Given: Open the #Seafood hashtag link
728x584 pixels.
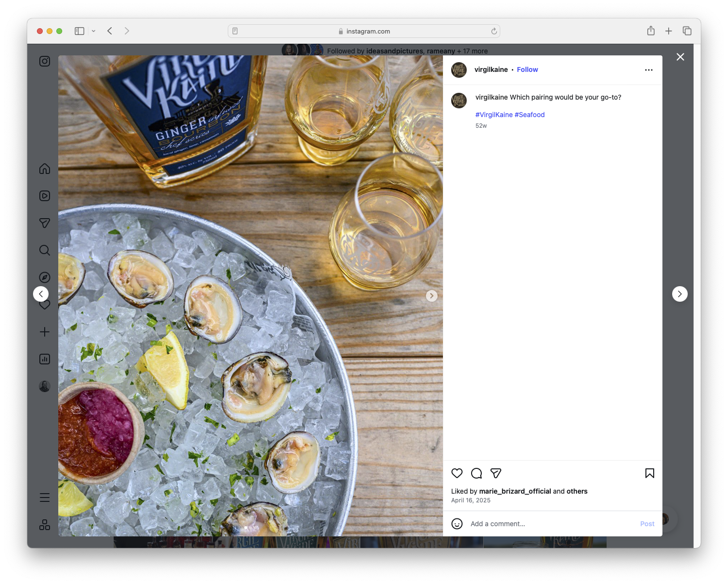Looking at the screenshot, I should 530,115.
